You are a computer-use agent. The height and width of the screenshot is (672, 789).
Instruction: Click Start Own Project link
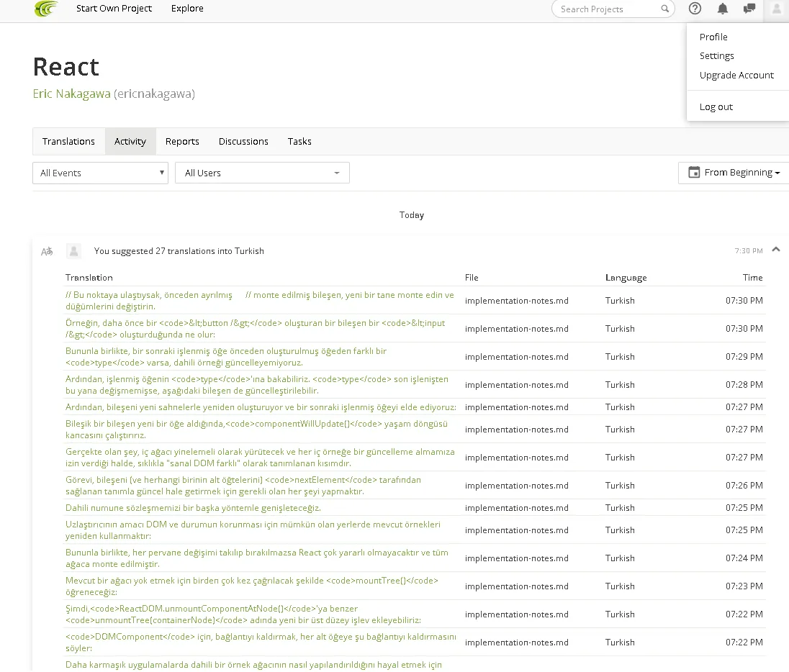click(114, 9)
